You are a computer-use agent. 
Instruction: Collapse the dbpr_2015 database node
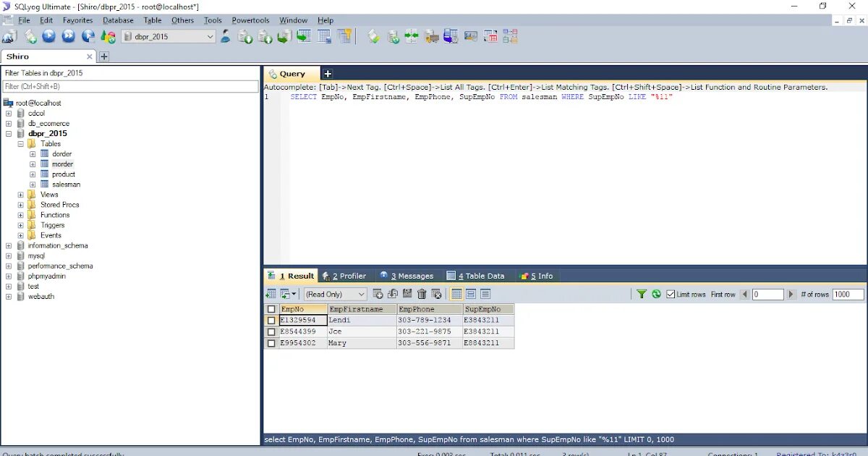click(x=9, y=134)
